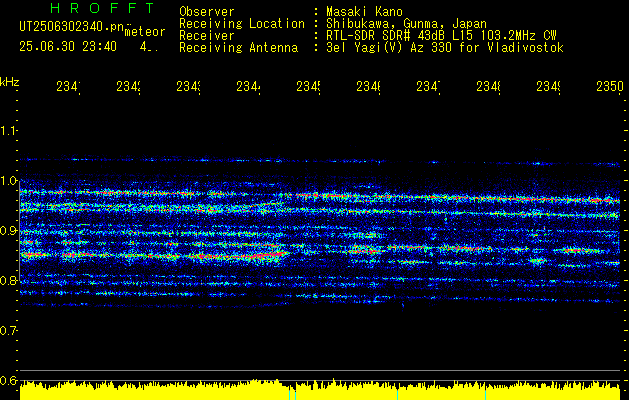Viewport: 629px width, 400px height.
Task: Click the 0.7 kHz axis tick label
Action: coord(9,331)
